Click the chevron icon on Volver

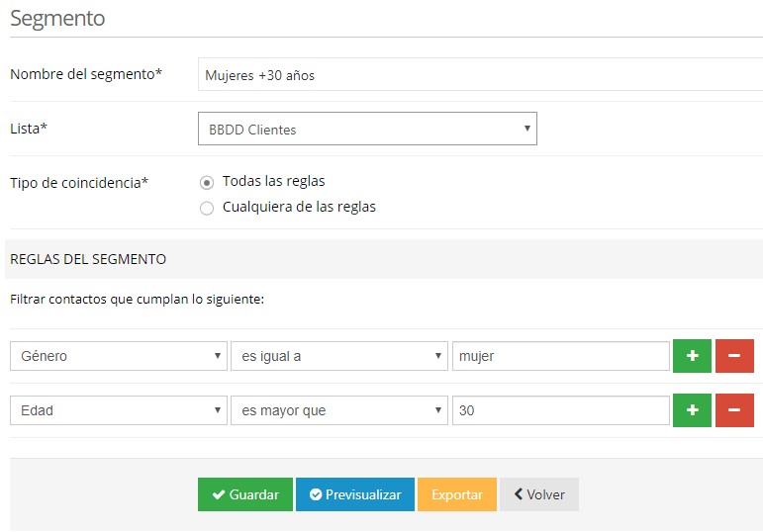518,494
